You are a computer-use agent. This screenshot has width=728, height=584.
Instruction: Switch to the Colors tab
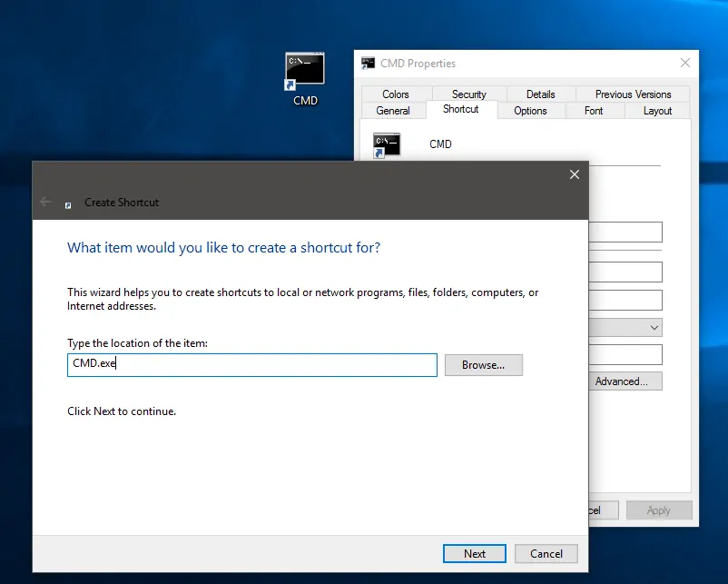396,94
